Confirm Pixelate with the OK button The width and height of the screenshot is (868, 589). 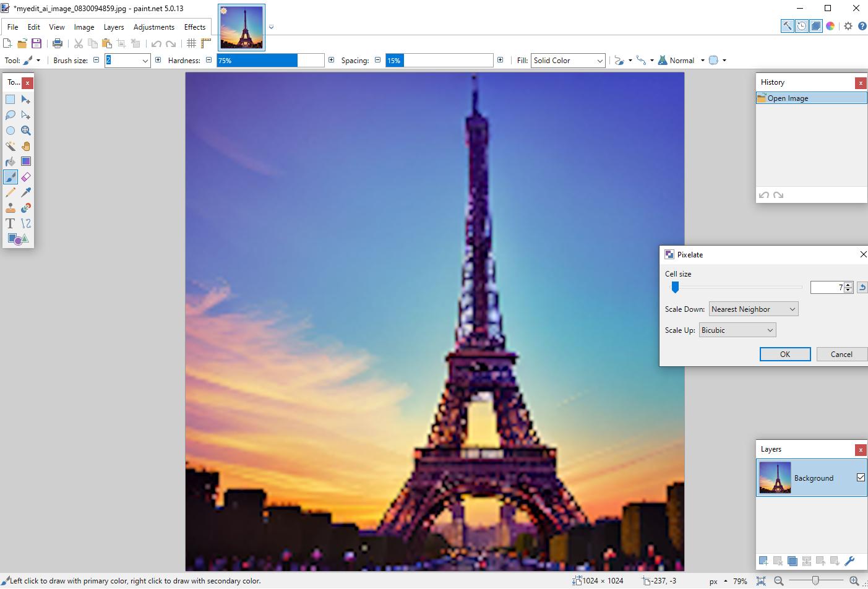784,354
